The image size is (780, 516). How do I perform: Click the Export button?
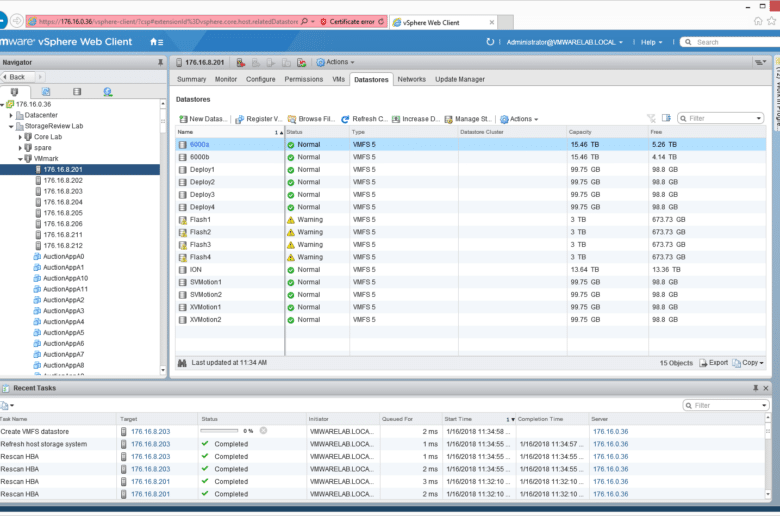pos(713,363)
